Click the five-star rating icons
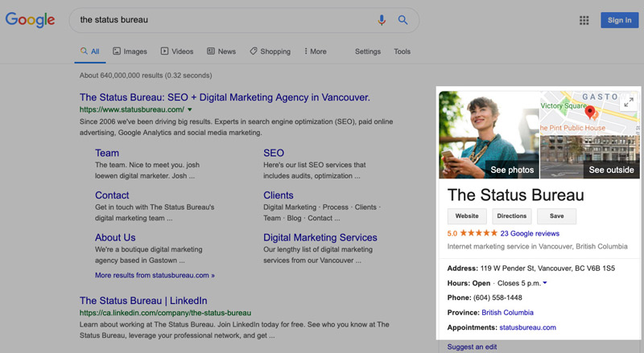 point(478,233)
